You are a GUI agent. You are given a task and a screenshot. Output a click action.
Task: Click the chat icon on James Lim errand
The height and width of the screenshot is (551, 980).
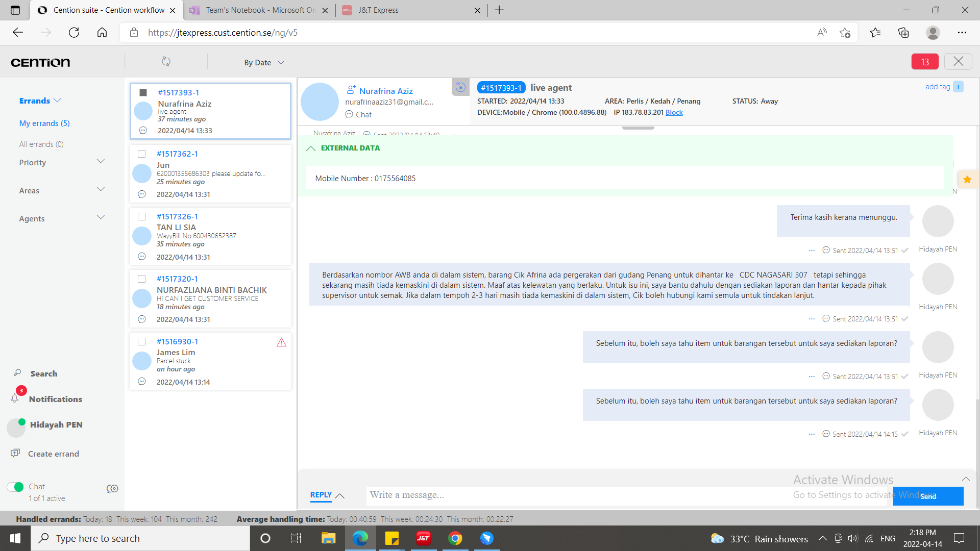(x=142, y=382)
